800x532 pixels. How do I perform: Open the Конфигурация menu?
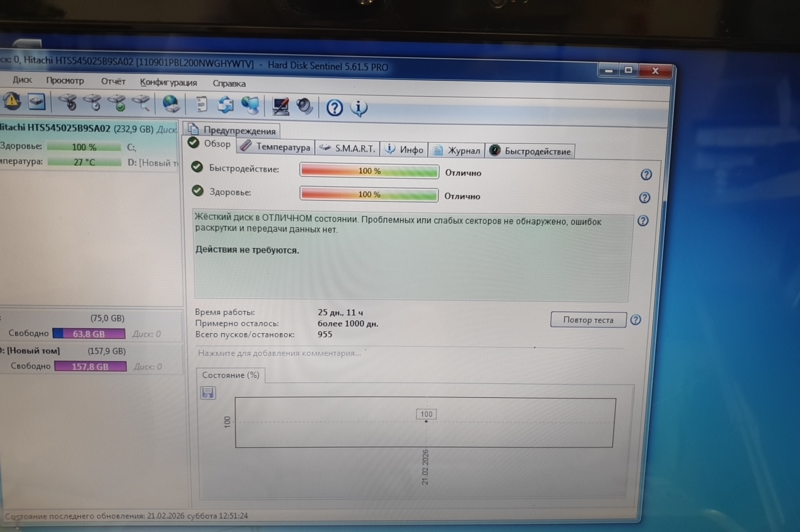(168, 82)
